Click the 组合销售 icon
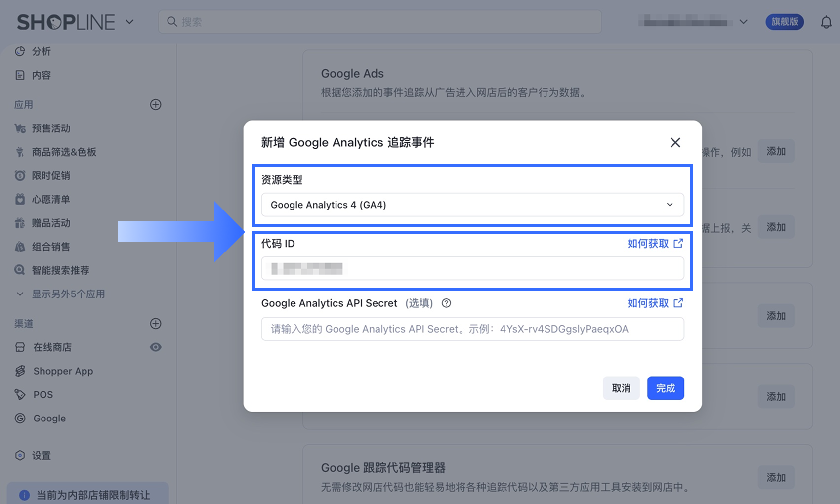840x504 pixels. coord(20,247)
